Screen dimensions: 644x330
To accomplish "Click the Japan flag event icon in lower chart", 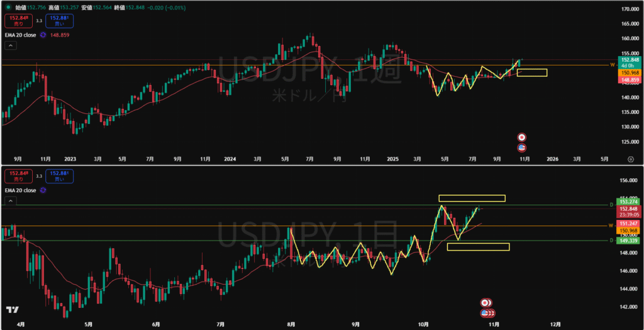I will click(x=485, y=303).
